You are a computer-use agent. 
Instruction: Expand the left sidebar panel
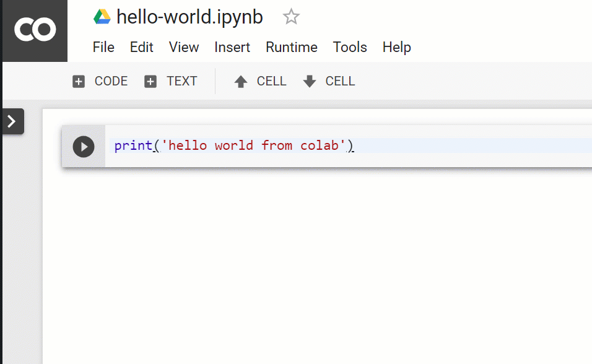[x=12, y=121]
